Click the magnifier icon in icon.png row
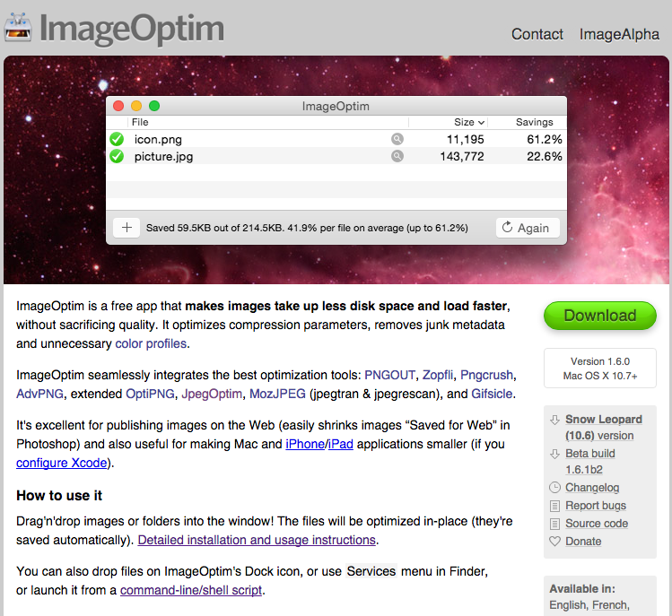672x616 pixels. (397, 139)
